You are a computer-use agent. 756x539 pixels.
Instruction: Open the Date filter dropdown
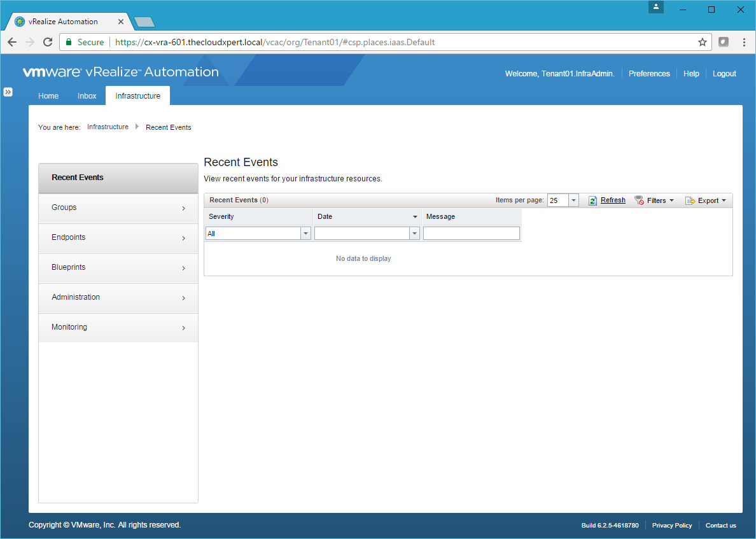pos(415,234)
